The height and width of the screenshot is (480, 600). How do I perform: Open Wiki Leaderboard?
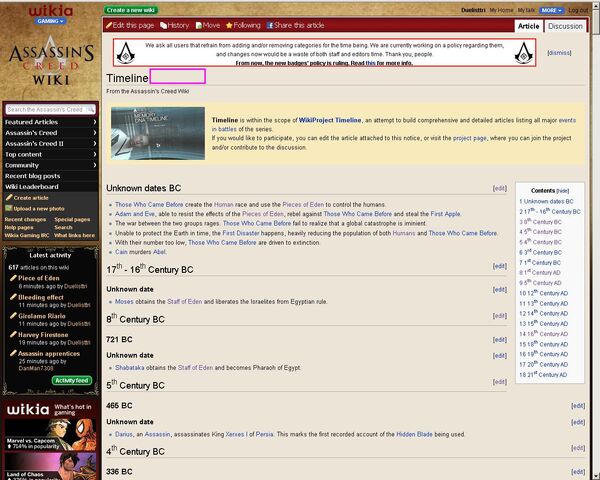[32, 187]
